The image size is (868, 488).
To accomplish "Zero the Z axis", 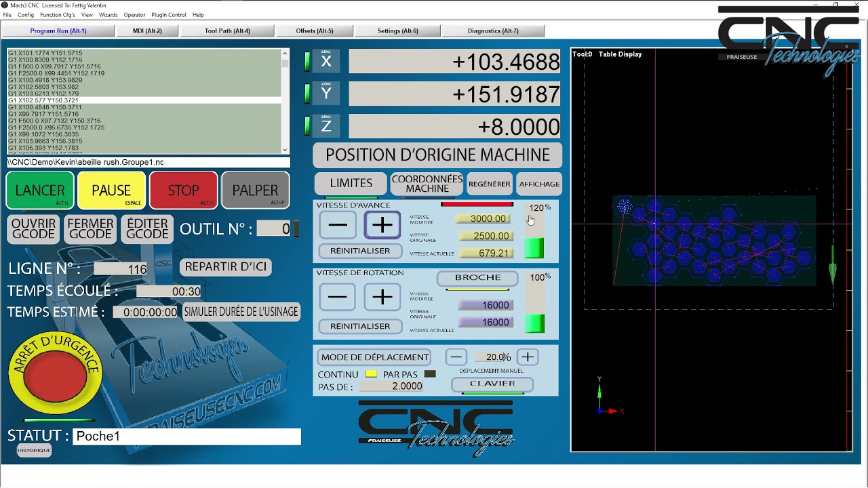I will (326, 126).
